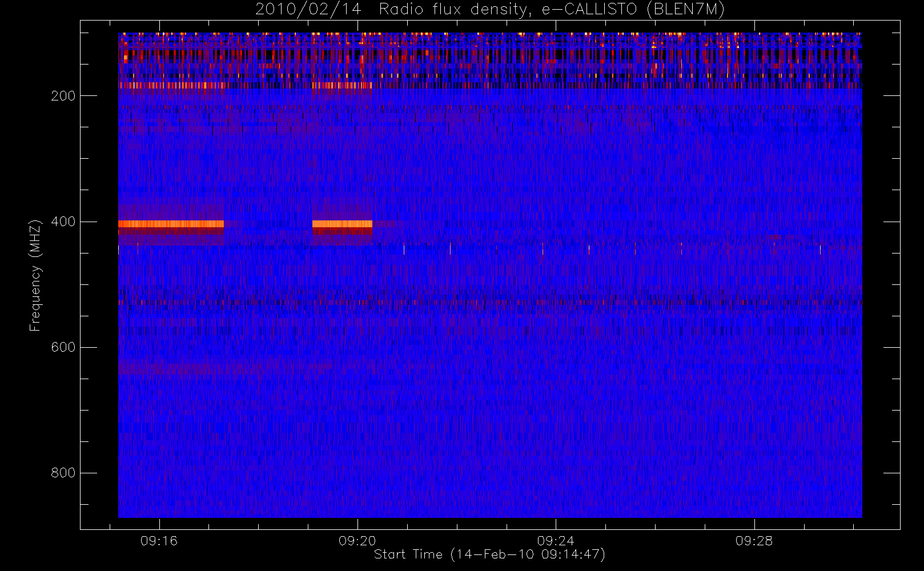924x571 pixels.
Task: Click the second orange burst band near 09:20
Action: click(x=342, y=224)
